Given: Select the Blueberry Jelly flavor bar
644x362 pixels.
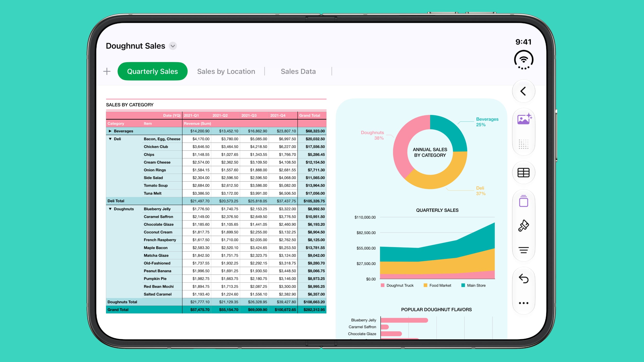Looking at the screenshot, I should [404, 320].
